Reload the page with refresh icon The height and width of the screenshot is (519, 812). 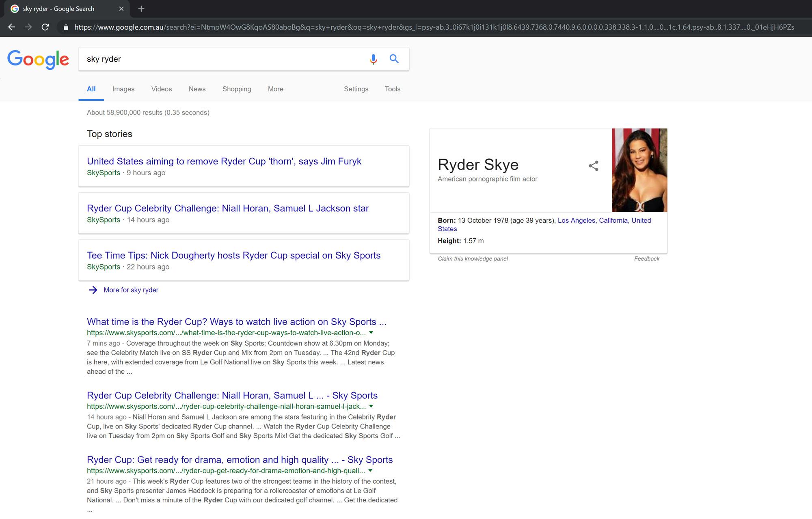45,27
